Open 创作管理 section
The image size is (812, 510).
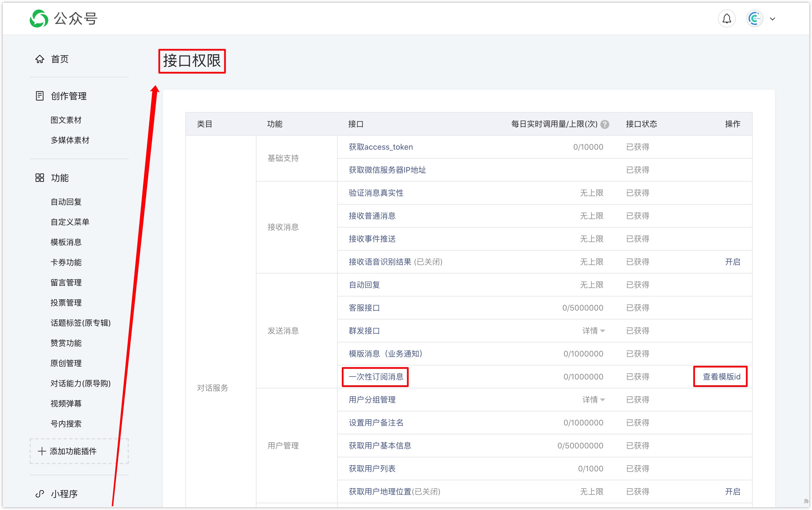[x=69, y=96]
